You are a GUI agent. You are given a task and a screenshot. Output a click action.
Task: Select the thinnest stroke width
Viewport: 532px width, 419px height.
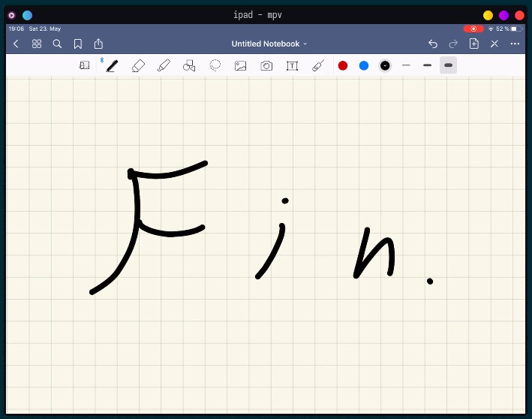click(x=406, y=65)
